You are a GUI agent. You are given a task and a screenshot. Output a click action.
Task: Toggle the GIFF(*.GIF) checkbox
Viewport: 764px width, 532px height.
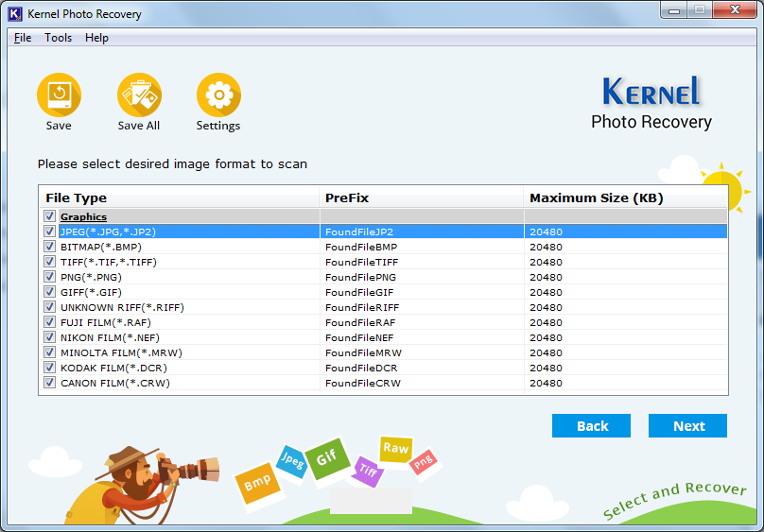49,292
